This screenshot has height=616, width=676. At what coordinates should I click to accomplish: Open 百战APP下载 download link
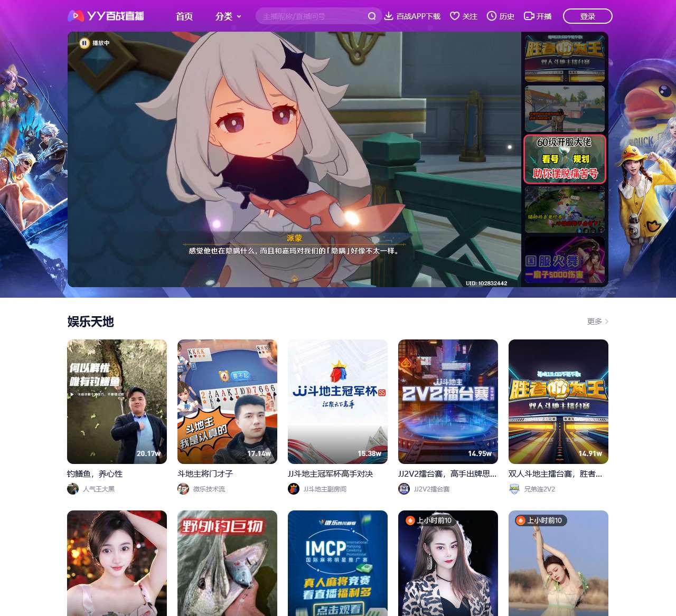coord(412,16)
